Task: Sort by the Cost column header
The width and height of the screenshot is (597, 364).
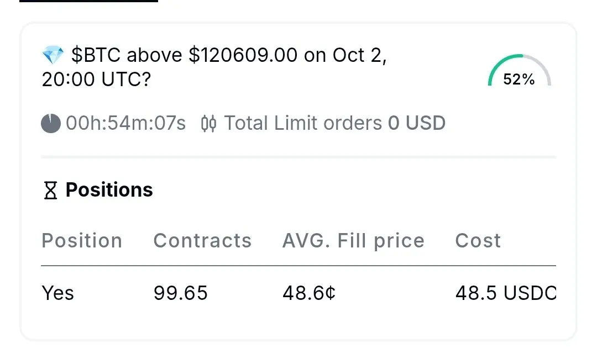Action: pyautogui.click(x=478, y=241)
